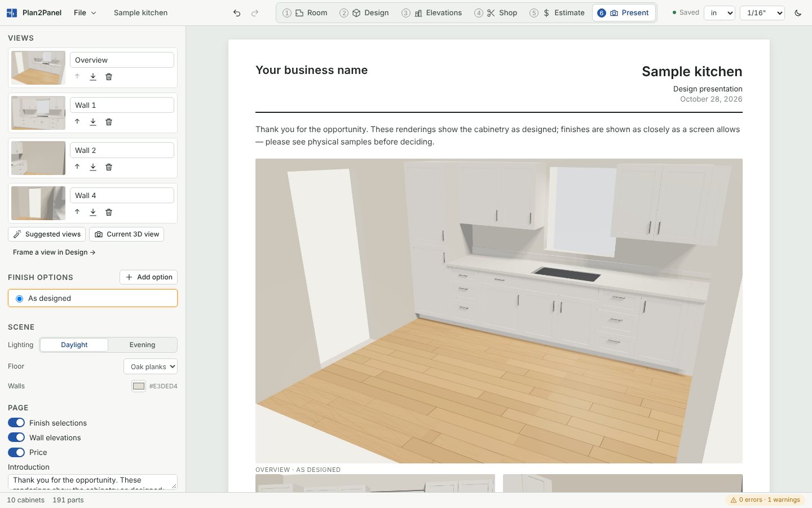
Task: Delete the Wall 1 view
Action: [109, 122]
